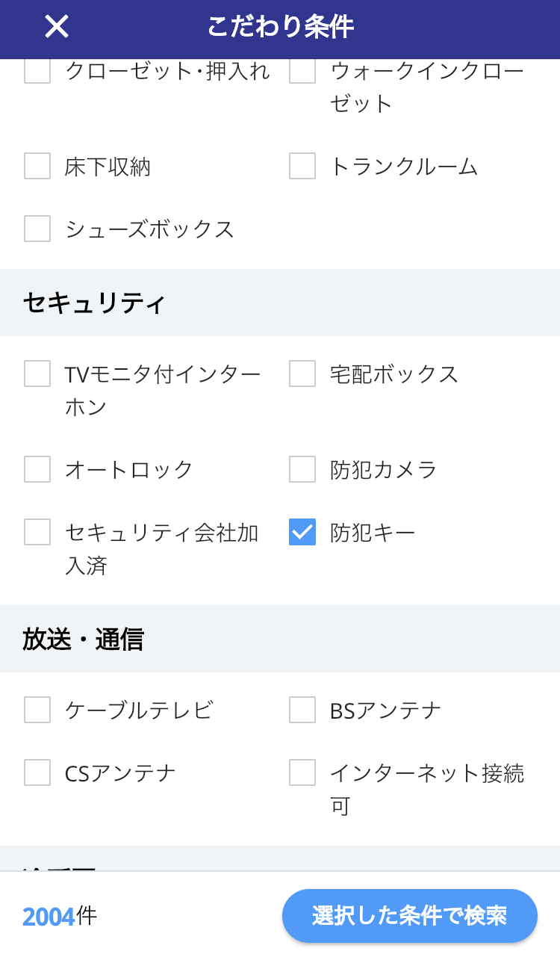Tick the ケーブルテレビ checkbox
The image size is (560, 960).
pos(37,710)
